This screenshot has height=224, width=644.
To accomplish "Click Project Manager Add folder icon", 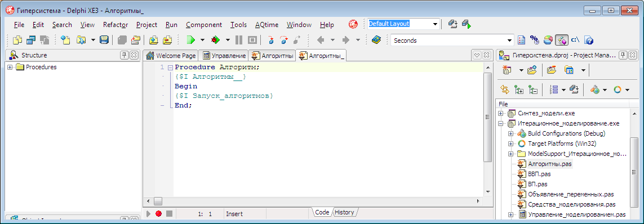I will click(x=532, y=70).
